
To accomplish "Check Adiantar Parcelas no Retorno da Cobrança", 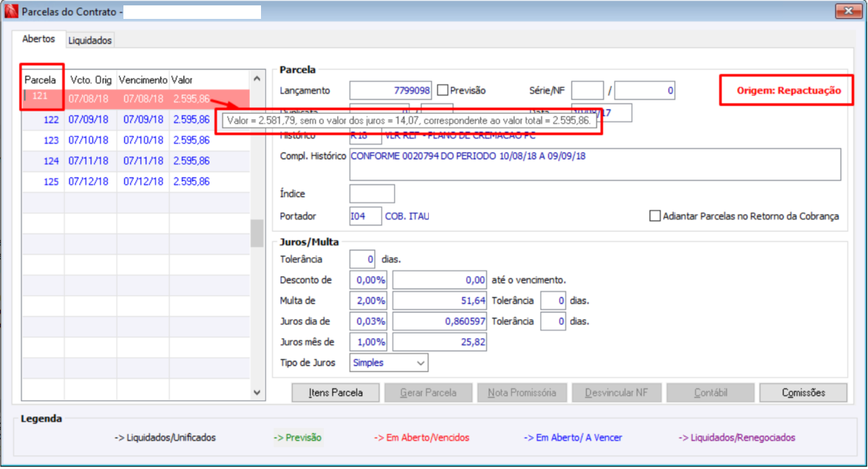I will 654,216.
